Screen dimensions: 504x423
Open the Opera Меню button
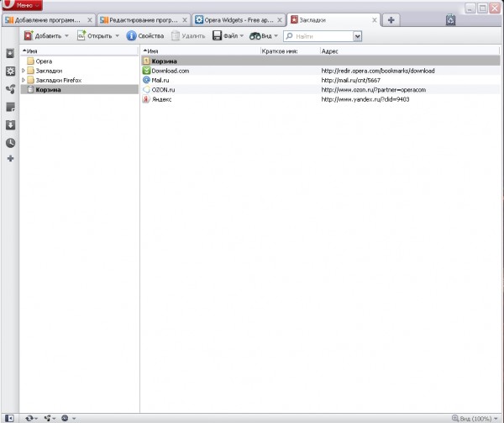point(22,5)
